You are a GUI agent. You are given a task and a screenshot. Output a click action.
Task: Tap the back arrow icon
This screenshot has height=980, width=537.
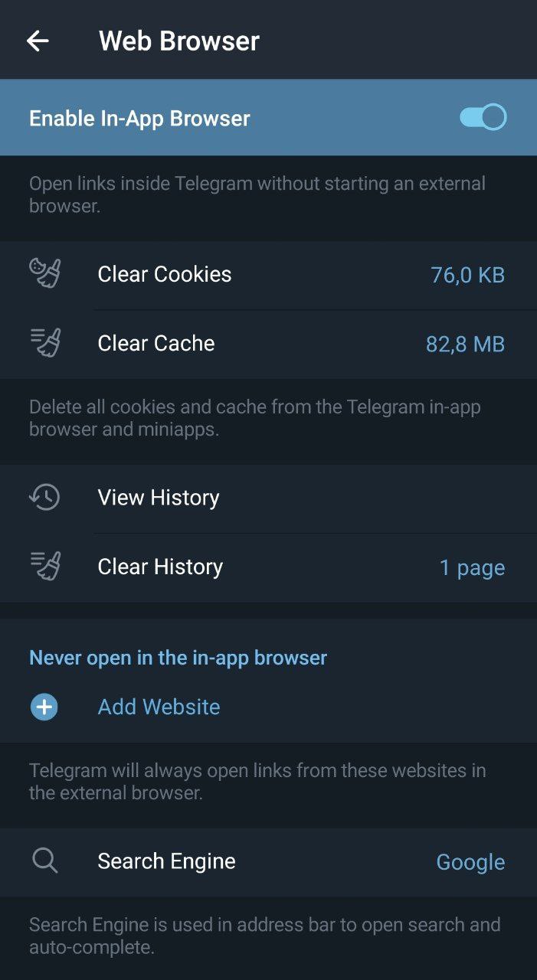pyautogui.click(x=38, y=41)
